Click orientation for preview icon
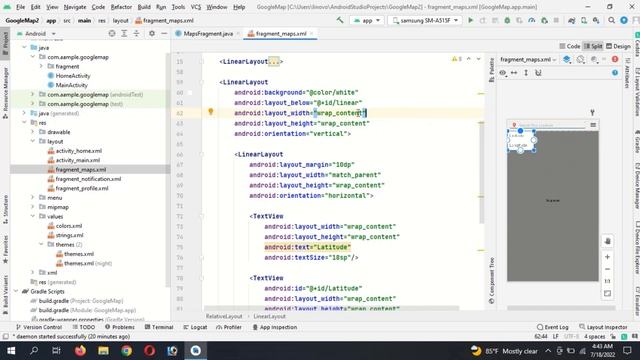 click(x=580, y=60)
